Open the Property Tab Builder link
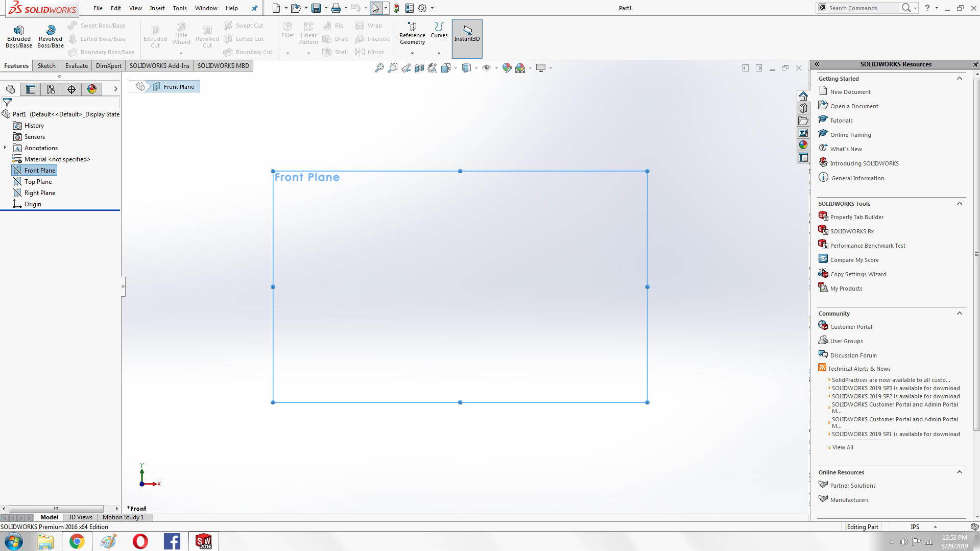The width and height of the screenshot is (980, 551). [x=857, y=217]
